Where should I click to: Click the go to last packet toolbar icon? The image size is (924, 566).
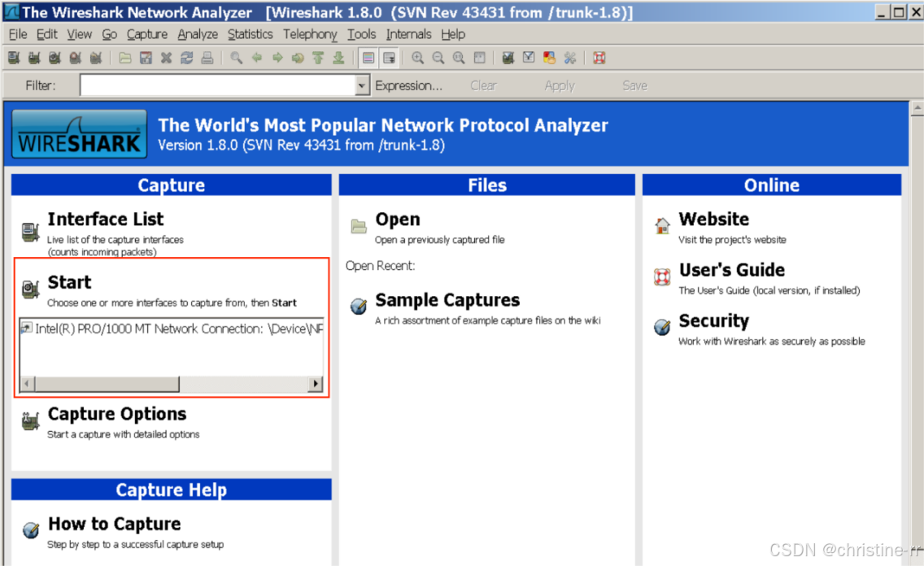point(339,58)
